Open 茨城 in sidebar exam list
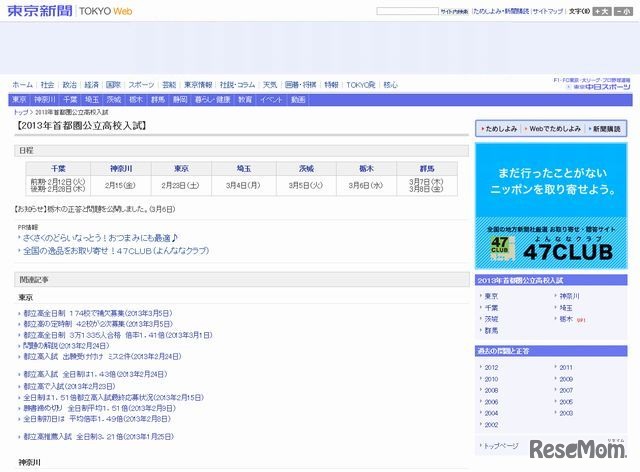The height and width of the screenshot is (472, 640). [491, 319]
